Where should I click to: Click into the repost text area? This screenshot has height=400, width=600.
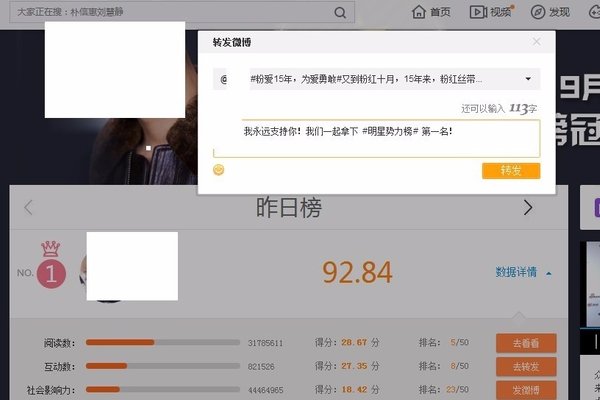(377, 139)
